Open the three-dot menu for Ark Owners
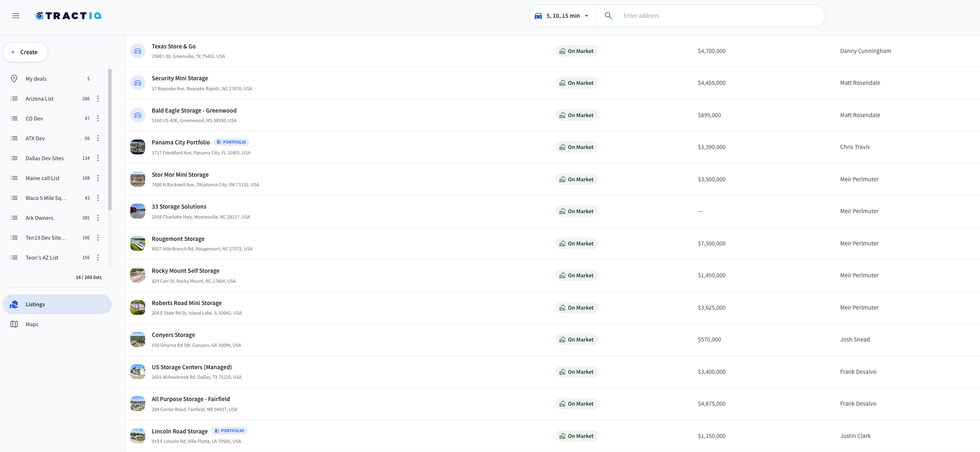 pos(98,218)
